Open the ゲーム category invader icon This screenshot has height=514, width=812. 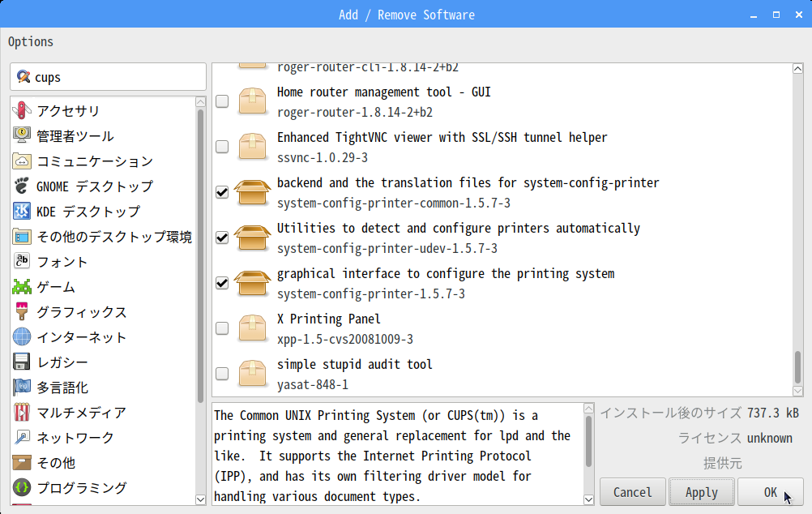point(22,286)
